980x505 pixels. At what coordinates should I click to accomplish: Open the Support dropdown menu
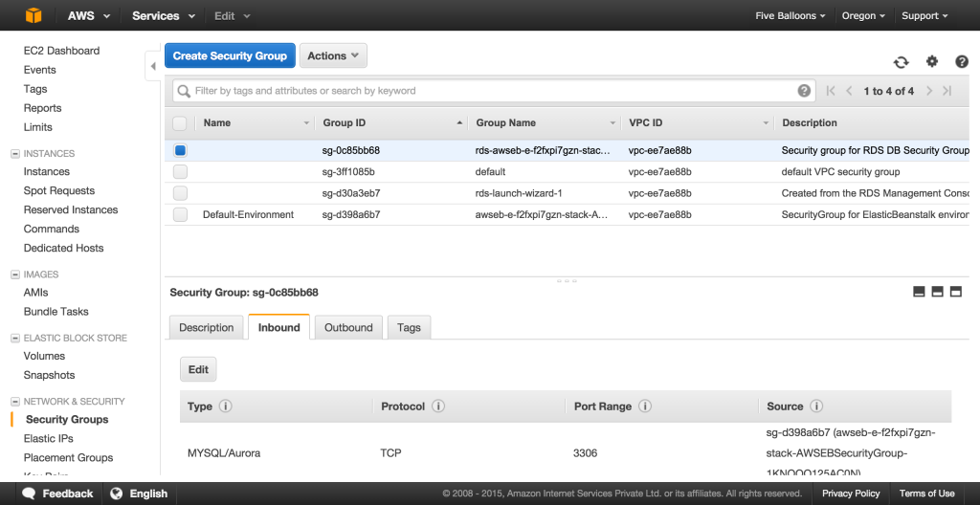[924, 15]
